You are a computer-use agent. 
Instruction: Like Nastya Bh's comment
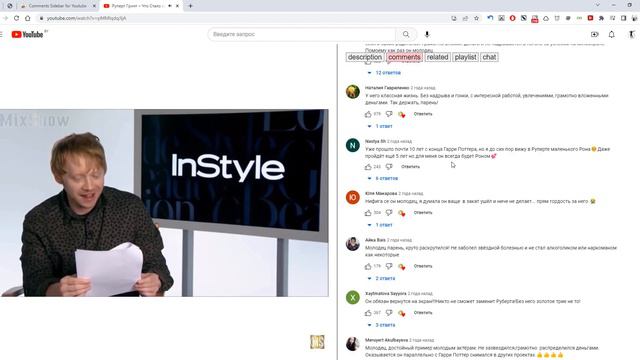click(x=368, y=167)
